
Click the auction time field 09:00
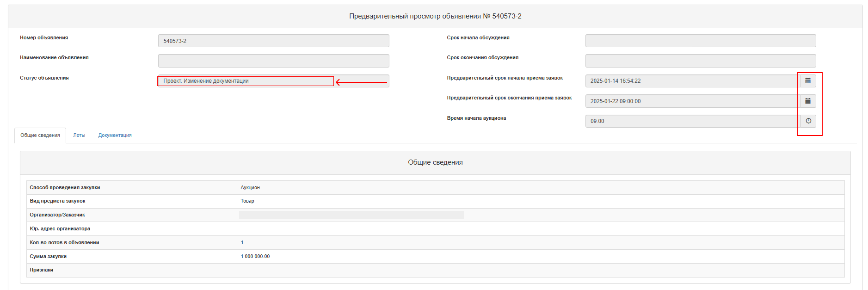click(x=693, y=121)
